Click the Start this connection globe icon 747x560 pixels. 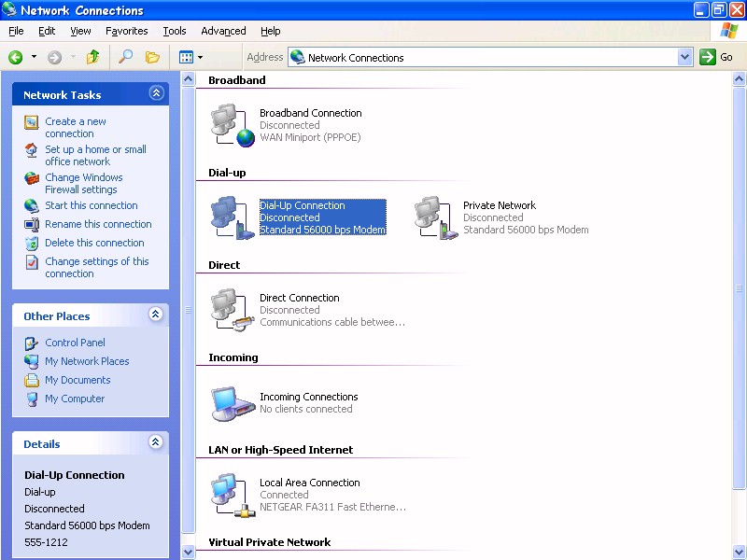(x=32, y=205)
